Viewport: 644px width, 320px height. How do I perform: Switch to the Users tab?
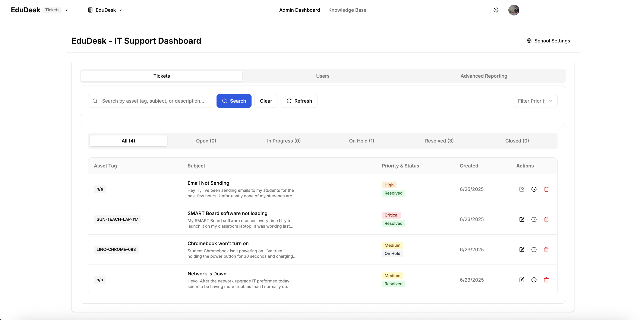pos(322,76)
